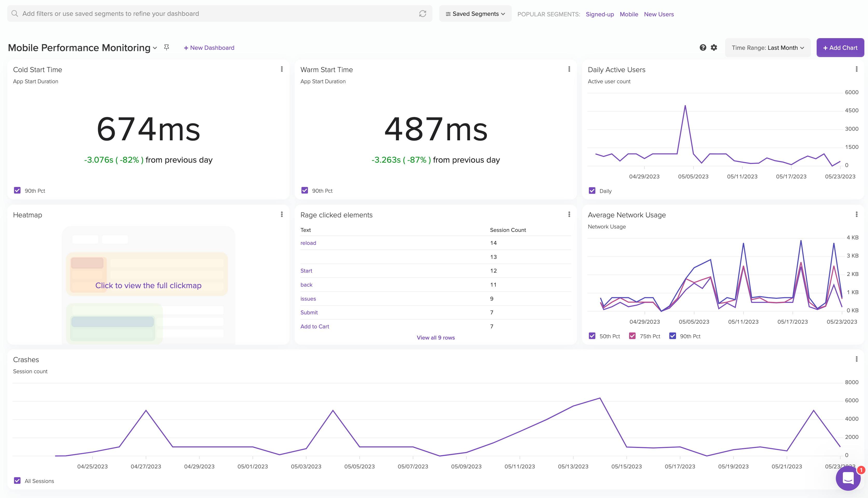Open the Time Range Last Month dropdown
This screenshot has height=498, width=868.
coord(767,47)
